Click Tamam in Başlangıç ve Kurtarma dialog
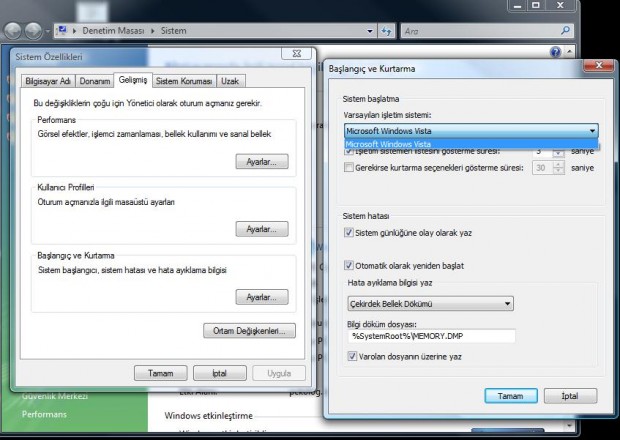This screenshot has width=620, height=440. pyautogui.click(x=510, y=396)
